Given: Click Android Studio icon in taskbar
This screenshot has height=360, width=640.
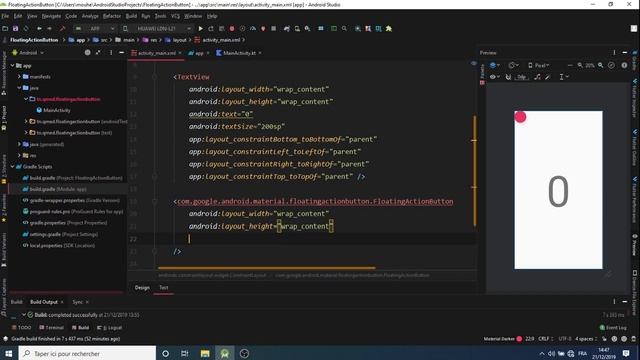Looking at the screenshot, I should point(224,353).
